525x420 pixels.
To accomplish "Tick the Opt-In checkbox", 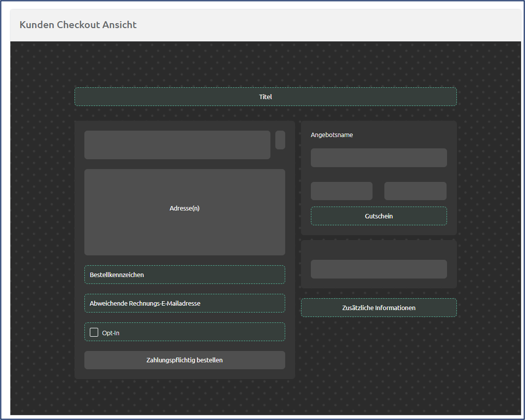I will [x=94, y=333].
